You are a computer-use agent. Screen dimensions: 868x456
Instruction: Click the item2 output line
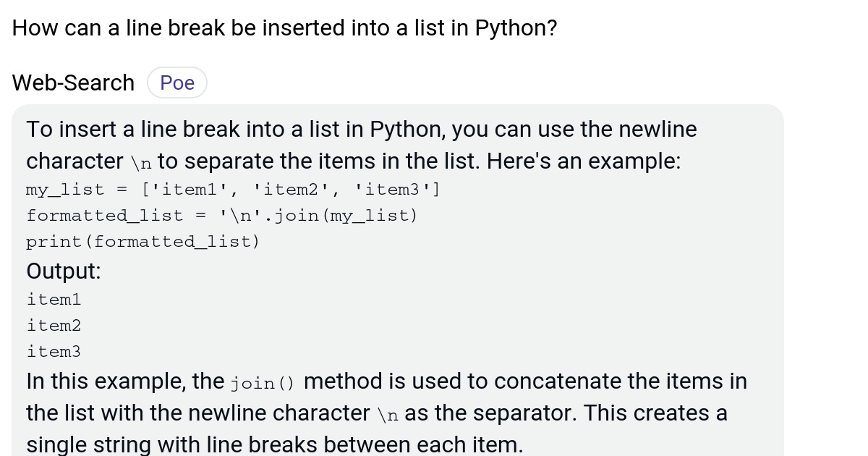[x=54, y=325]
